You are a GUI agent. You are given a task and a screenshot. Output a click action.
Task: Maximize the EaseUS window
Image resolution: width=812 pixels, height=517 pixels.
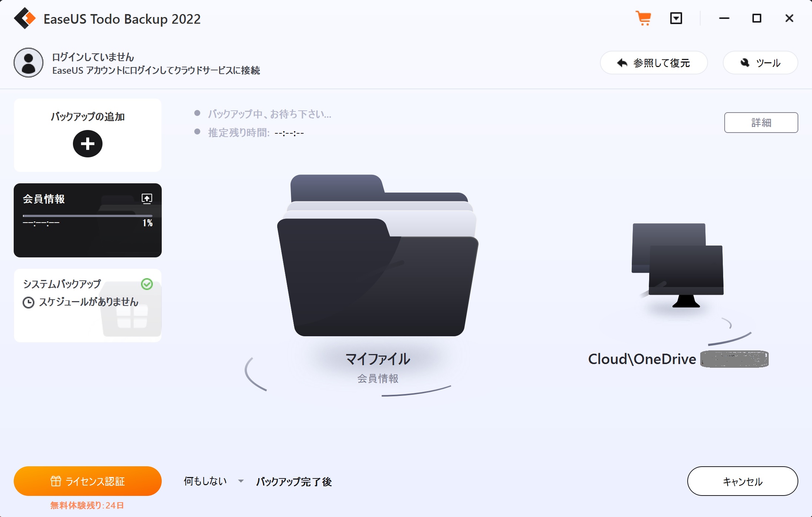pyautogui.click(x=757, y=18)
